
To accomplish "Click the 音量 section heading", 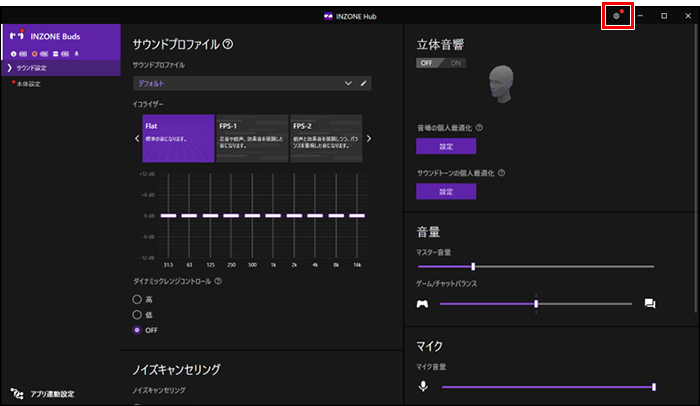I will (428, 232).
